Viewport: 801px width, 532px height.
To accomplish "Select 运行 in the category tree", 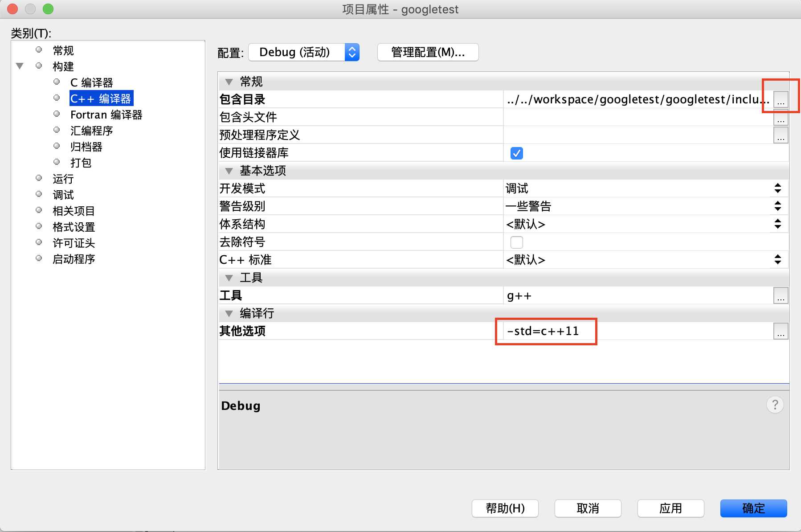I will (63, 179).
